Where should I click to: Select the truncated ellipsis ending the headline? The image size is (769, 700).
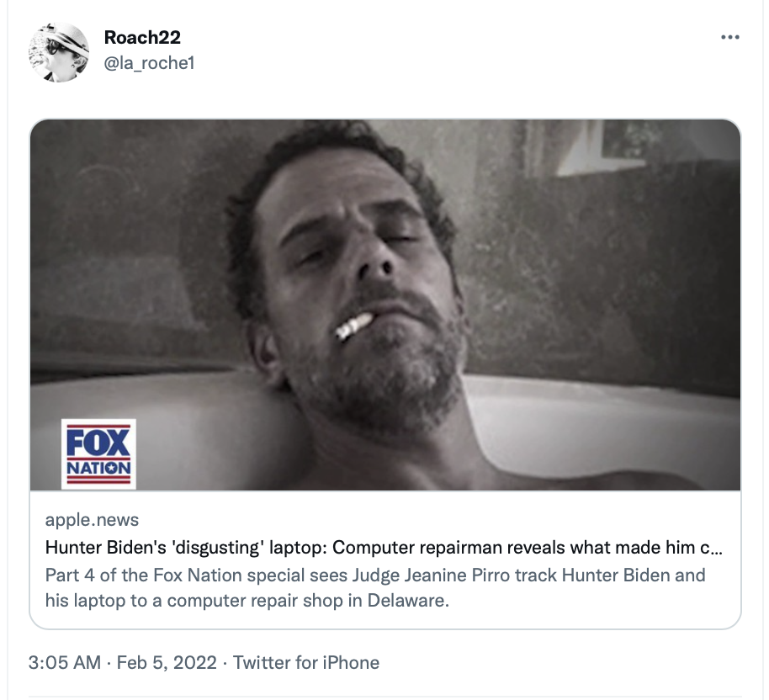point(716,549)
